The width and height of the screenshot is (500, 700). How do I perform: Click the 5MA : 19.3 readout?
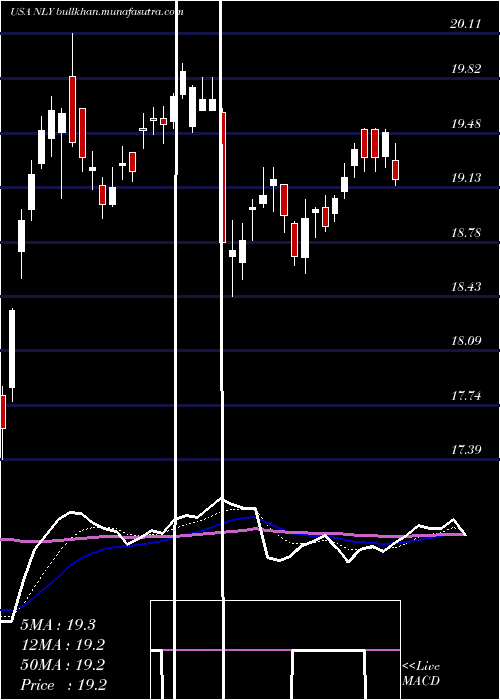(58, 625)
